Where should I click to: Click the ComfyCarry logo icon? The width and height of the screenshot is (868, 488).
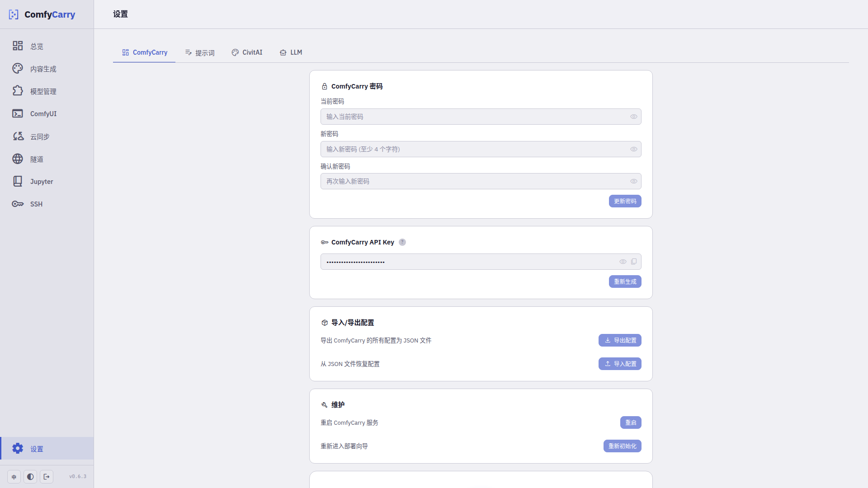coord(14,14)
